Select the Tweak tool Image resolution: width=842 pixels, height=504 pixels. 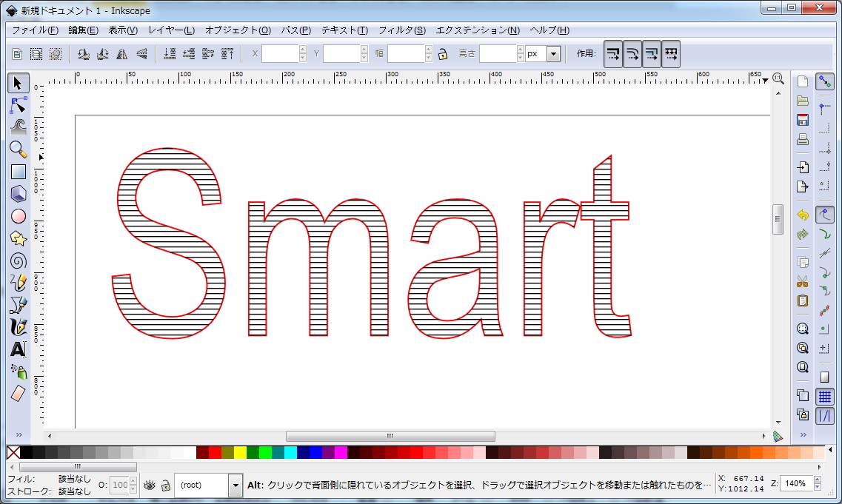point(18,127)
